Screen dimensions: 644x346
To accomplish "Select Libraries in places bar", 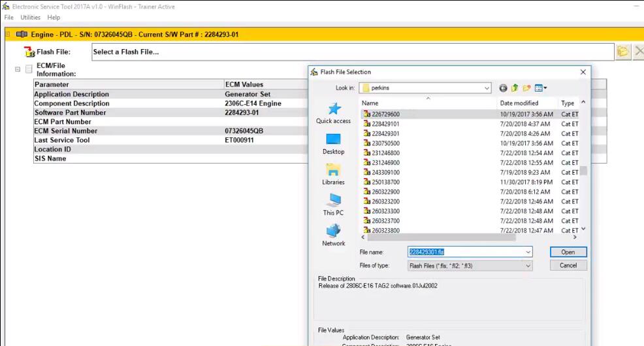I will [x=334, y=175].
